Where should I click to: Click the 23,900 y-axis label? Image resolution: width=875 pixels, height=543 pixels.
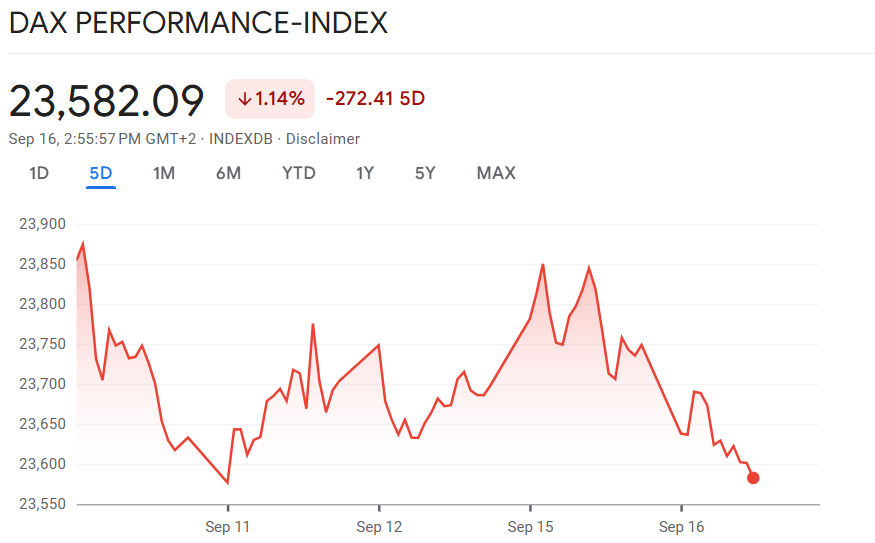41,224
